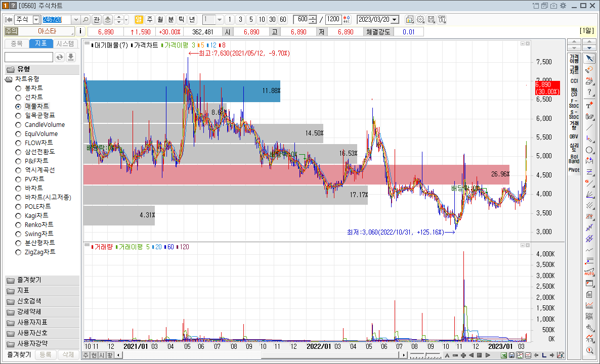This screenshot has width=600, height=364.
Task: Click the chart-and-tools icon at bottom right corner
Action: click(561, 355)
